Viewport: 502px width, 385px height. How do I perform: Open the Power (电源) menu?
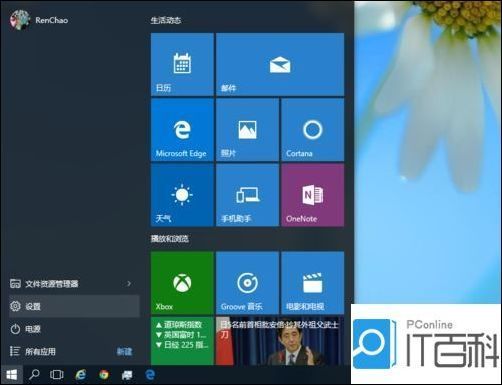click(x=74, y=329)
